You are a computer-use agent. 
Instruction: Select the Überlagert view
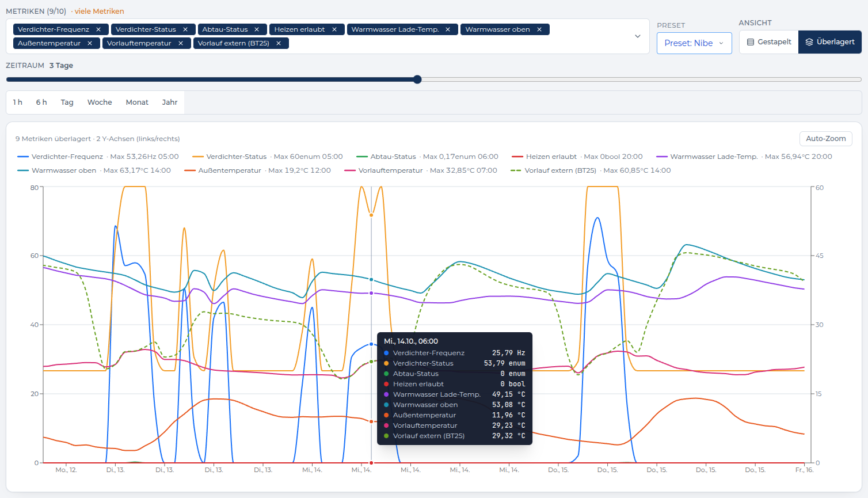tap(829, 42)
